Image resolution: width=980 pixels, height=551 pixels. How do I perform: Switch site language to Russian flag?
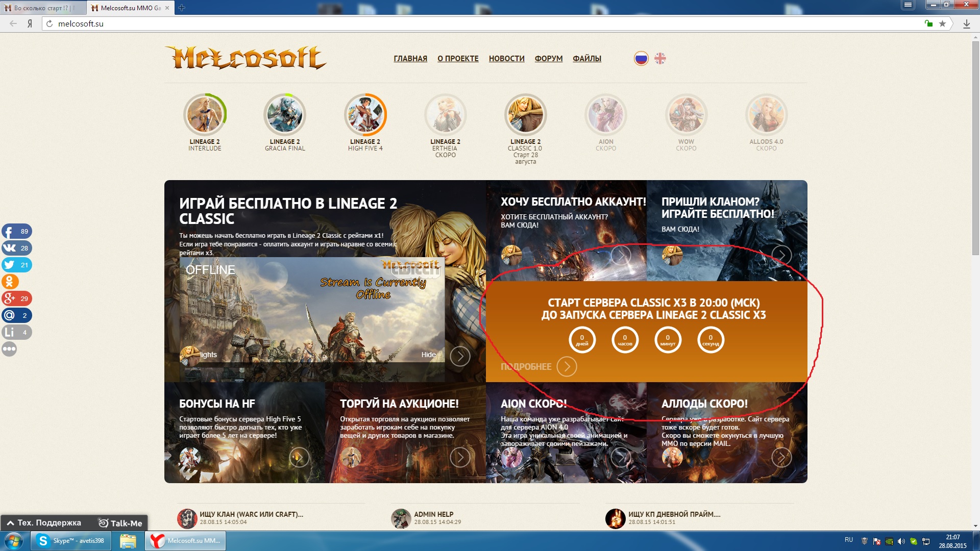pos(641,59)
